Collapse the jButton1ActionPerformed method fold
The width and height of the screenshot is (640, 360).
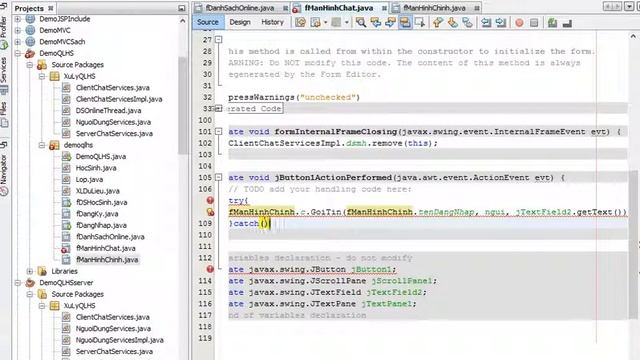[x=219, y=178]
